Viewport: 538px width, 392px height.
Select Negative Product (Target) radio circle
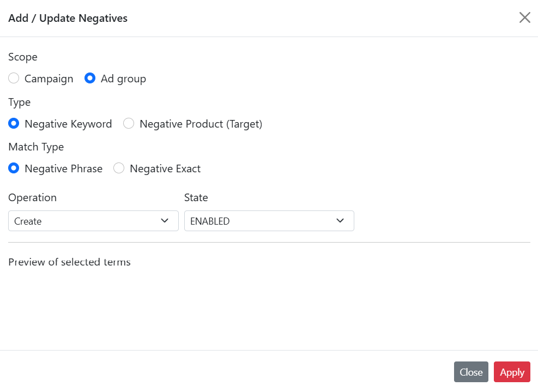click(x=129, y=124)
